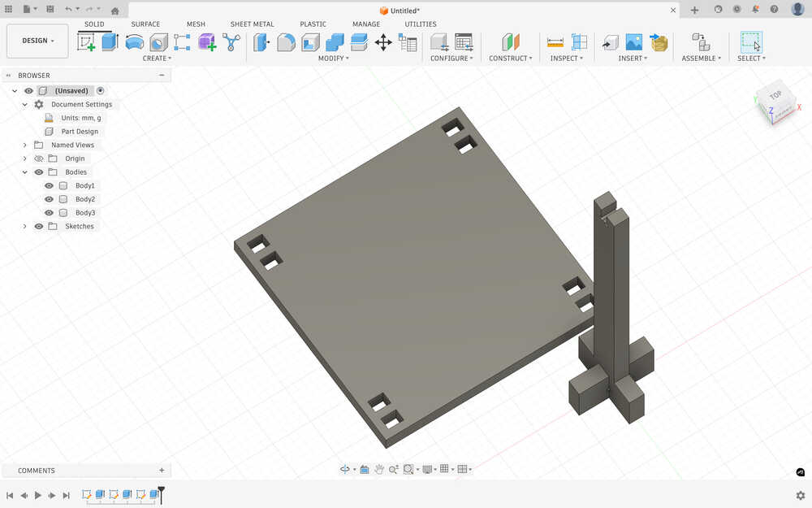This screenshot has height=508, width=812.
Task: Switch to the MANAGE tab
Action: (x=366, y=24)
